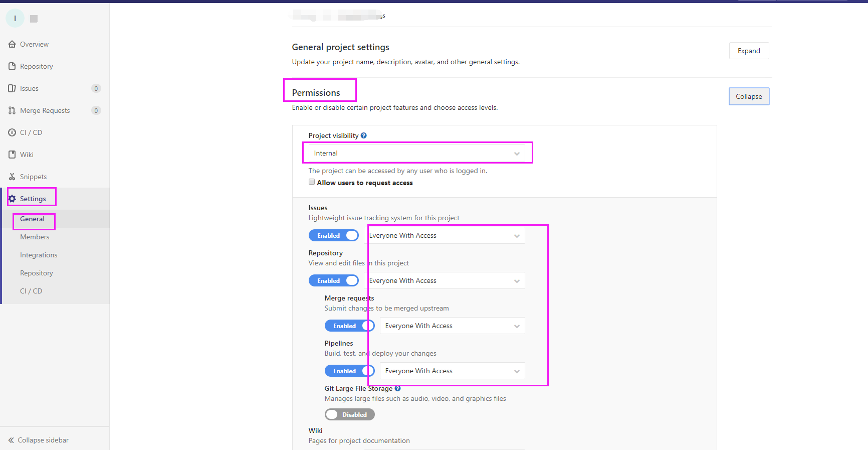Image resolution: width=868 pixels, height=450 pixels.
Task: Disable the Issues feature toggle
Action: [334, 235]
